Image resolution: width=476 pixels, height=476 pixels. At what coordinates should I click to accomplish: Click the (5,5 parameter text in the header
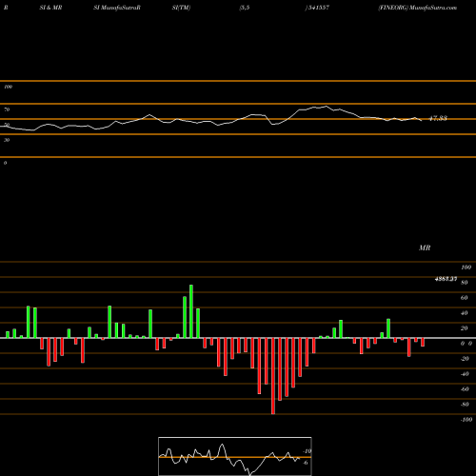click(245, 8)
